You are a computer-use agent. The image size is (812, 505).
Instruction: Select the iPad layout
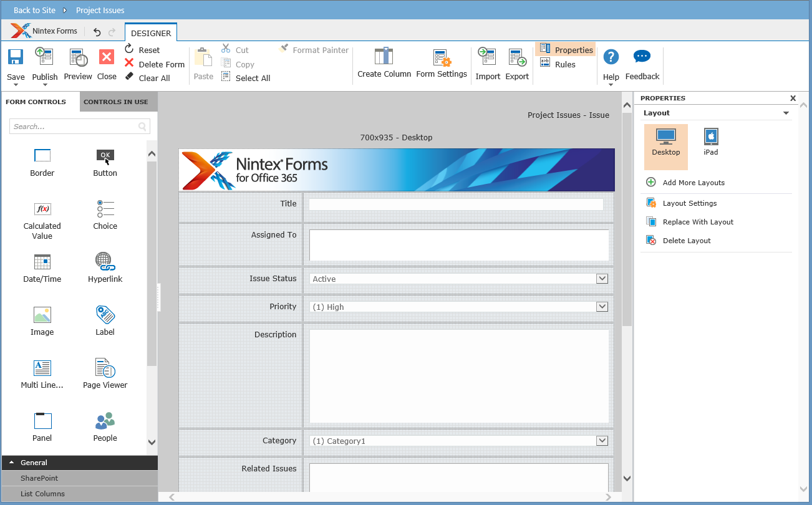pyautogui.click(x=711, y=142)
